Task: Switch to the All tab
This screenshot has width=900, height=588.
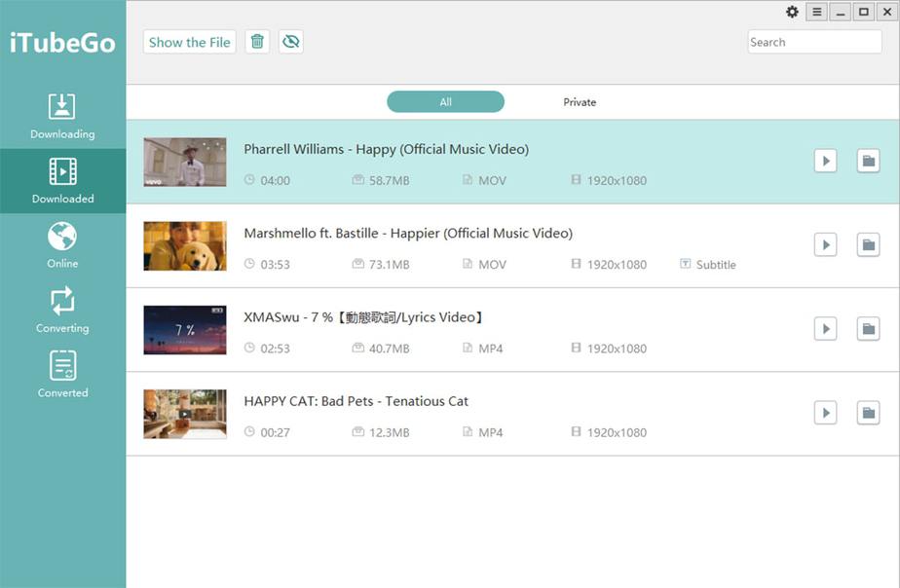Action: click(x=445, y=102)
